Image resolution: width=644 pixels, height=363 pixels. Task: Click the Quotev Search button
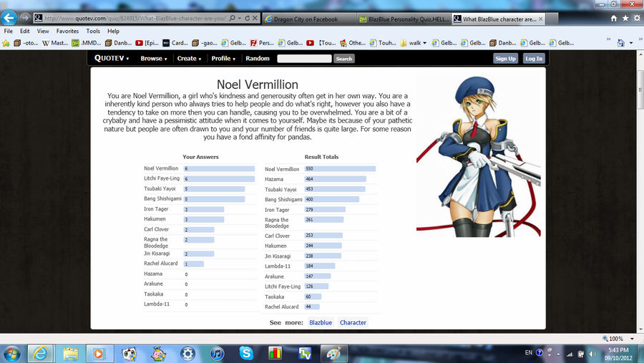(x=343, y=59)
